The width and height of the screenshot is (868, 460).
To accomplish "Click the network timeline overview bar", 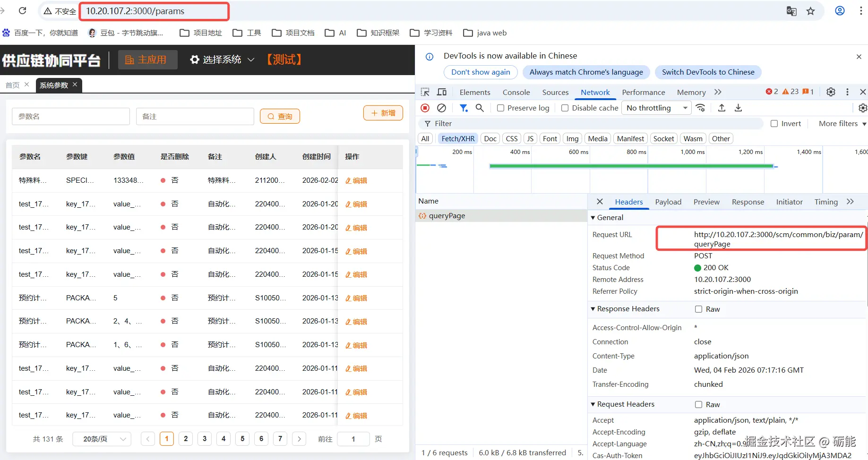I will (632, 166).
